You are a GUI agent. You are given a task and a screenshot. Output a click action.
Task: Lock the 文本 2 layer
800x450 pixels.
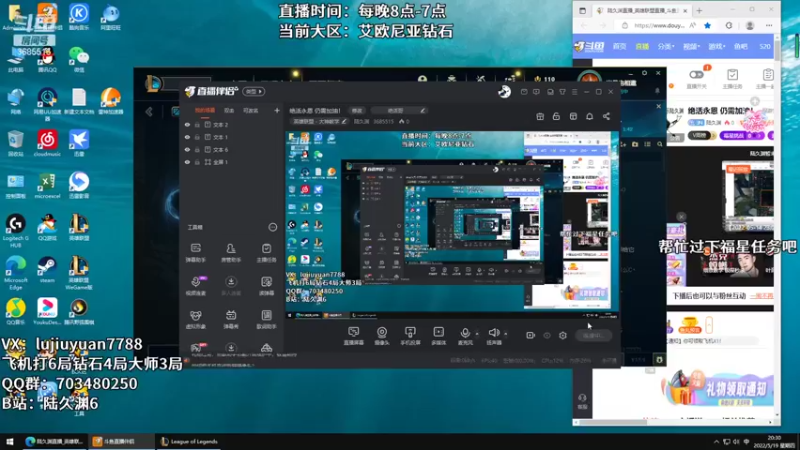197,124
